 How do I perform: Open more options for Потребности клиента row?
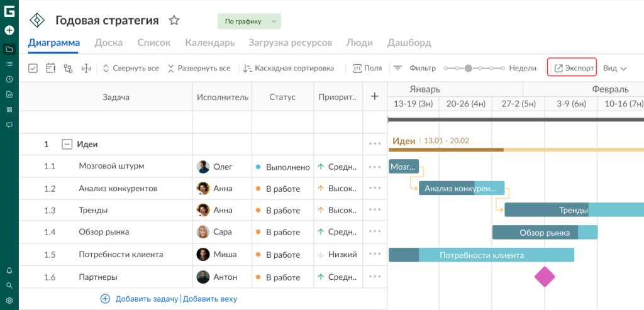point(375,254)
